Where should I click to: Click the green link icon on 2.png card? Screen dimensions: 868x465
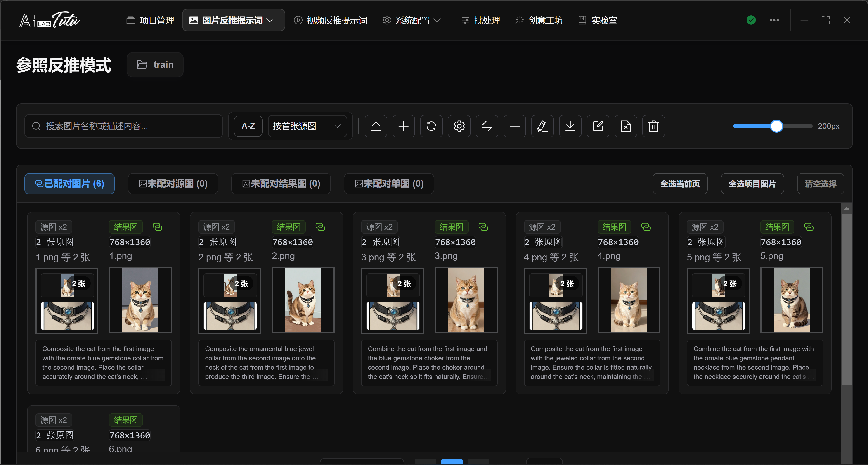click(x=320, y=227)
